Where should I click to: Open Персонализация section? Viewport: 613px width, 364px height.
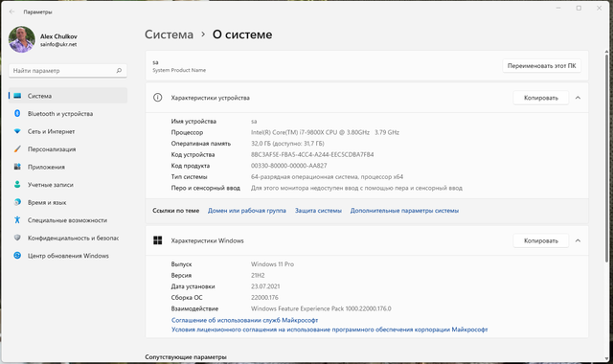[x=68, y=149]
